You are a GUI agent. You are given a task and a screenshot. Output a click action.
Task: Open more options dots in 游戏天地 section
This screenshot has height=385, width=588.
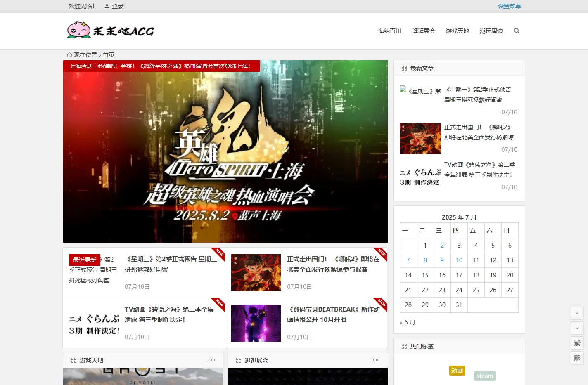coord(211,360)
